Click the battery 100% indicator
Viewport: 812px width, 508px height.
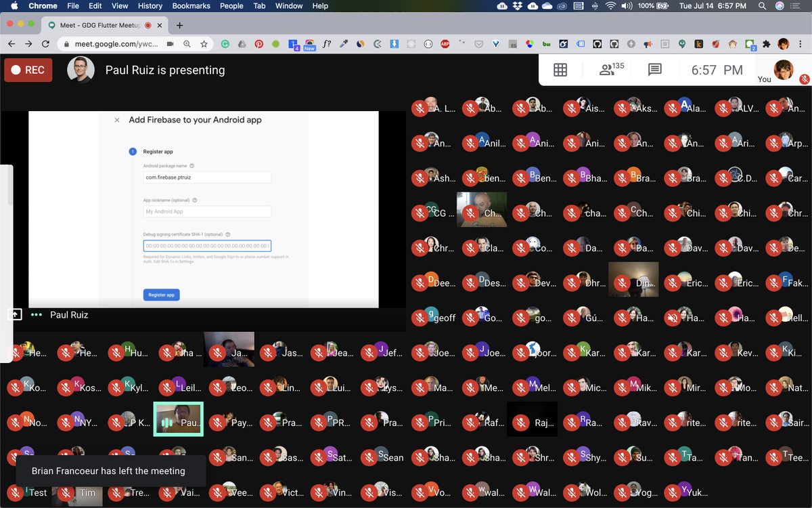[654, 5]
